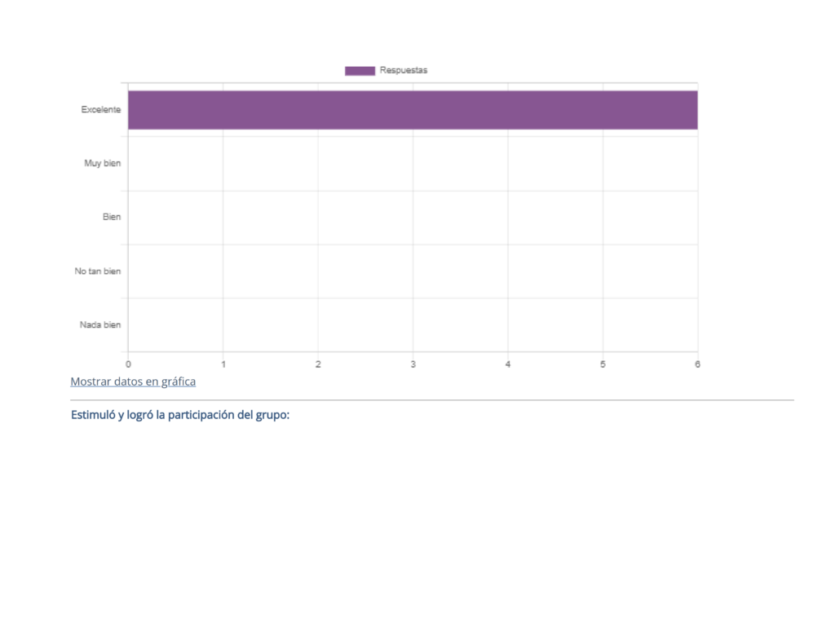835x644 pixels.
Task: Select the 2 tick label below chart
Action: 318,364
